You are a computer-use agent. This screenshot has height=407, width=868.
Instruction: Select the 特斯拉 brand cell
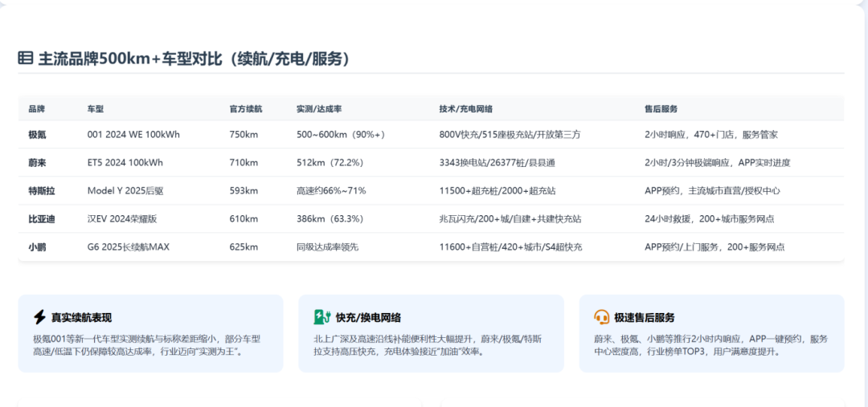pyautogui.click(x=42, y=191)
